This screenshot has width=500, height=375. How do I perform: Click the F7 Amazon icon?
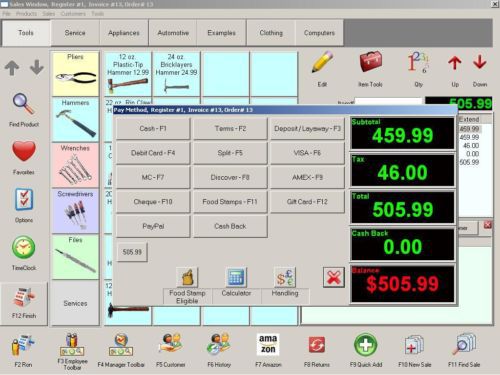coord(268,345)
